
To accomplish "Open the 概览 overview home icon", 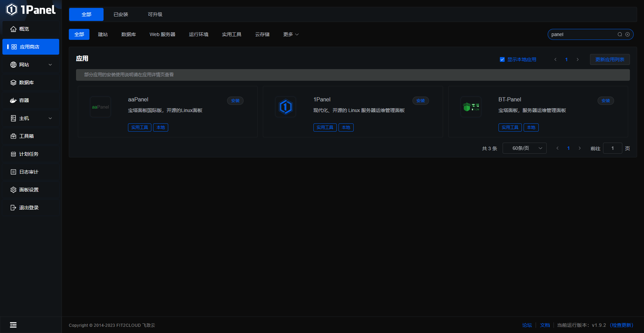I will (x=13, y=29).
